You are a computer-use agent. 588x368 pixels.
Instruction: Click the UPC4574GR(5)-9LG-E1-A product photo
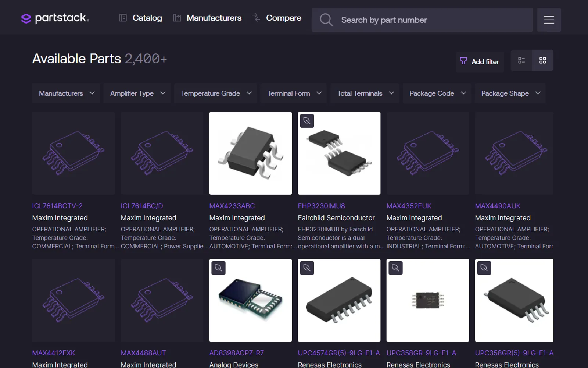tap(339, 300)
